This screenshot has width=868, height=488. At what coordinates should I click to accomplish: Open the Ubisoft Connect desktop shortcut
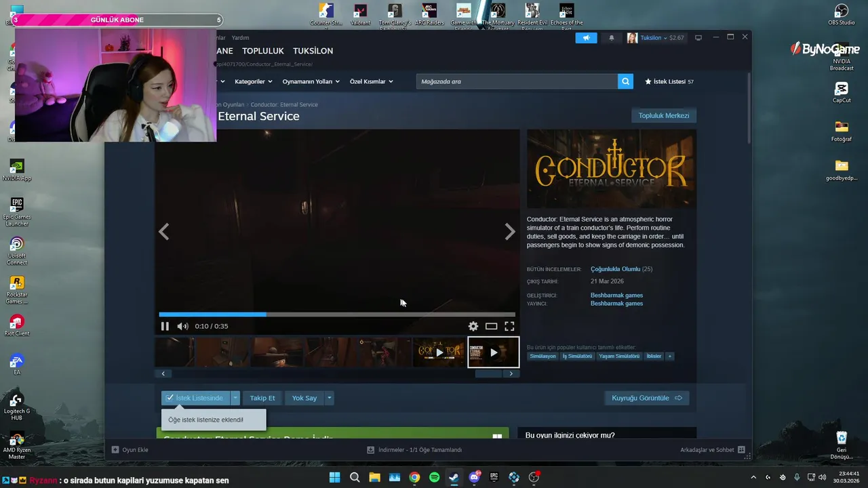[x=16, y=250]
